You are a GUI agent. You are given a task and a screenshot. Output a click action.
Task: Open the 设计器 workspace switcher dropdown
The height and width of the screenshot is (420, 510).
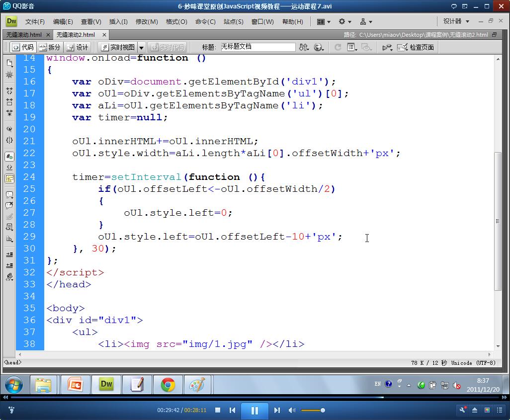(x=456, y=21)
